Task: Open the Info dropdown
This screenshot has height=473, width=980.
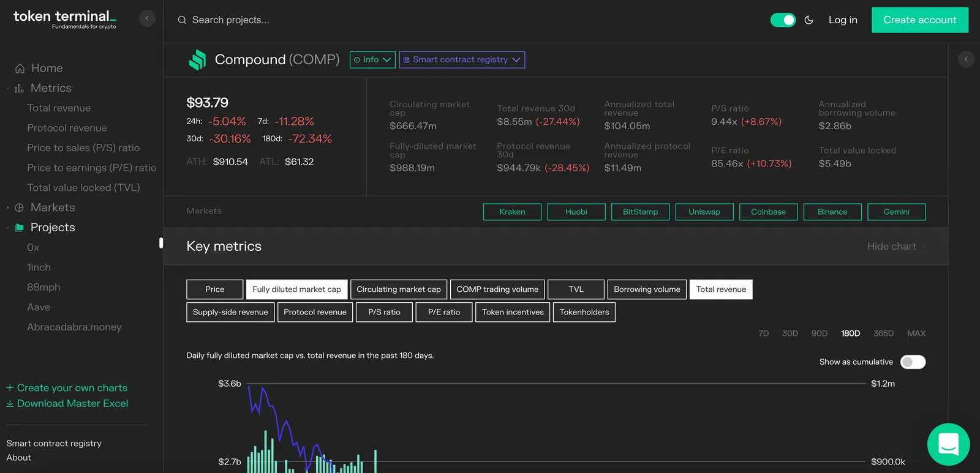Action: pyautogui.click(x=372, y=60)
